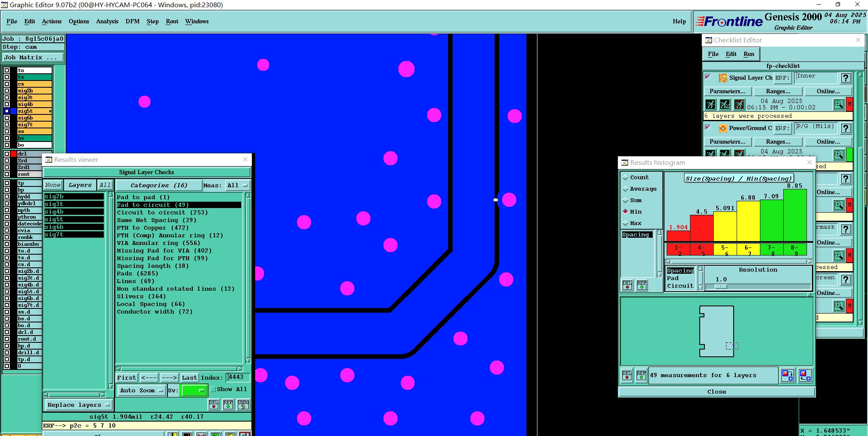Select Sum radio option in histogram
Viewport: 868px width, 436px height.
pyautogui.click(x=626, y=200)
